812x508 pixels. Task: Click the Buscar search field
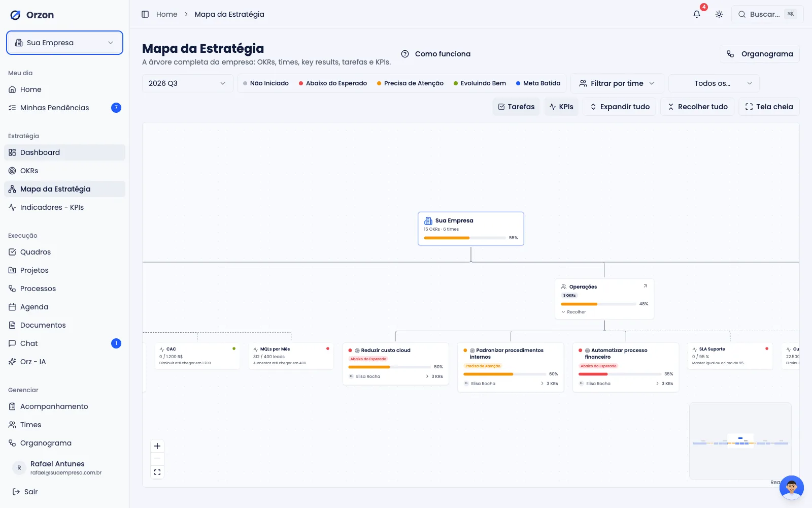coord(767,14)
